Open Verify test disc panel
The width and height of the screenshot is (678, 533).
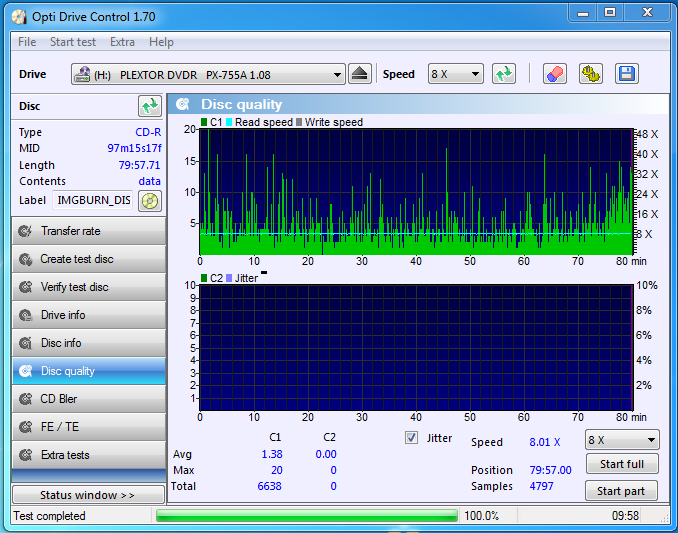[x=89, y=287]
